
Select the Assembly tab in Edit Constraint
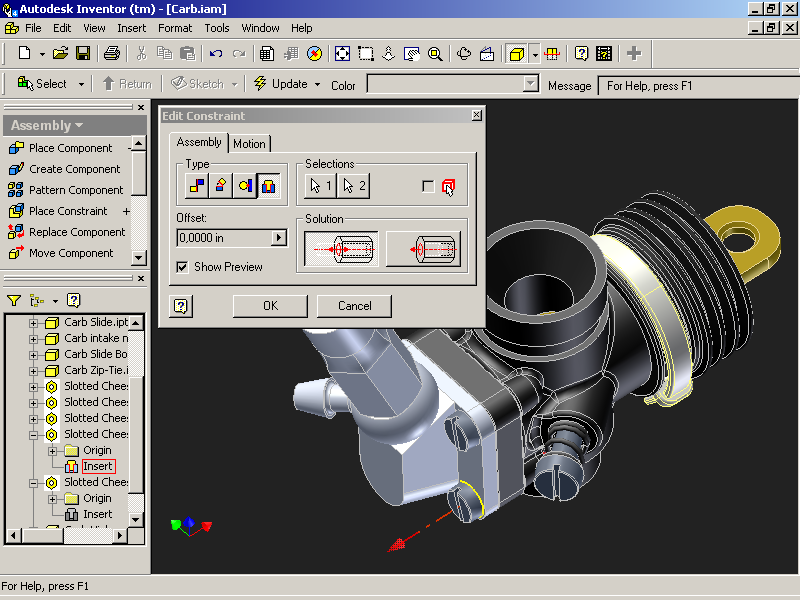(x=199, y=142)
